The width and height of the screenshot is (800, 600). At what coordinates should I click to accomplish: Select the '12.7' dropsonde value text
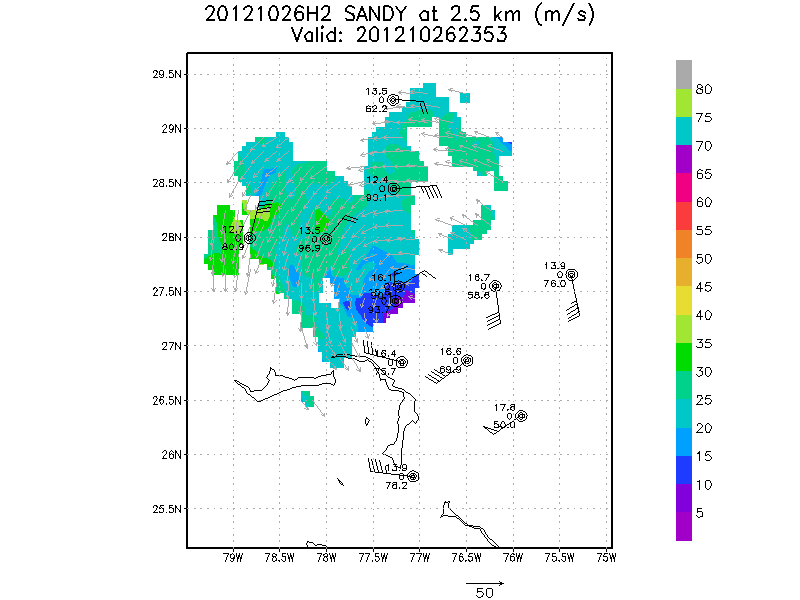pos(233,230)
